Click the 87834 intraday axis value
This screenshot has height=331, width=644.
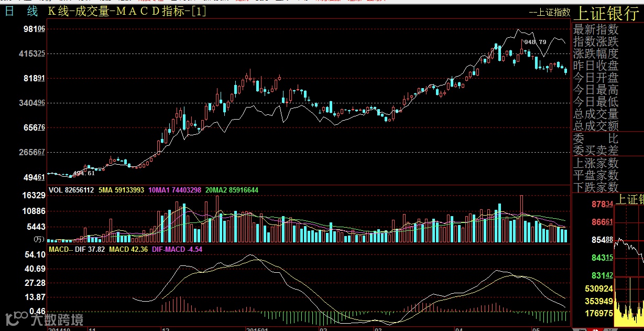[x=602, y=204]
